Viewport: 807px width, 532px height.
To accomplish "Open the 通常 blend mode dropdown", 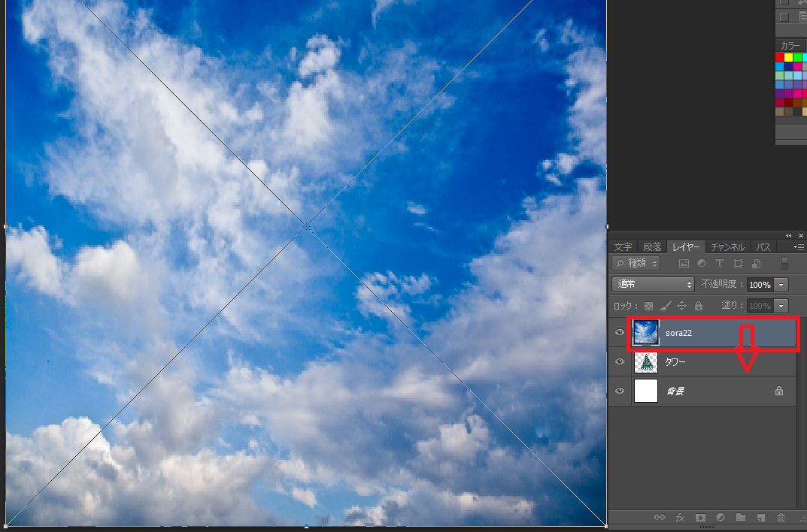I will pyautogui.click(x=654, y=285).
